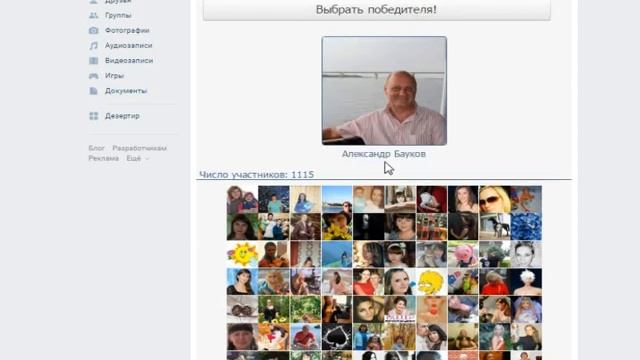The image size is (640, 360).
Task: Select the yellow Lisa Simpson avatar
Action: 431,282
